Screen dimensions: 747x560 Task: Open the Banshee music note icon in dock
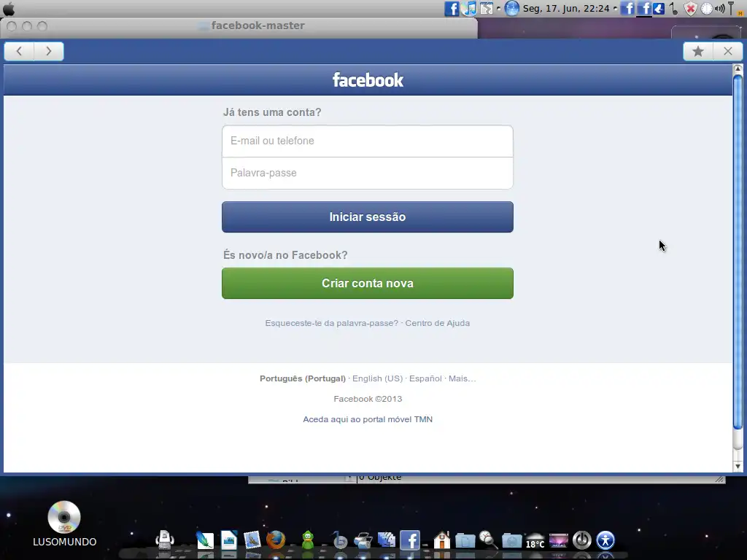tap(339, 540)
